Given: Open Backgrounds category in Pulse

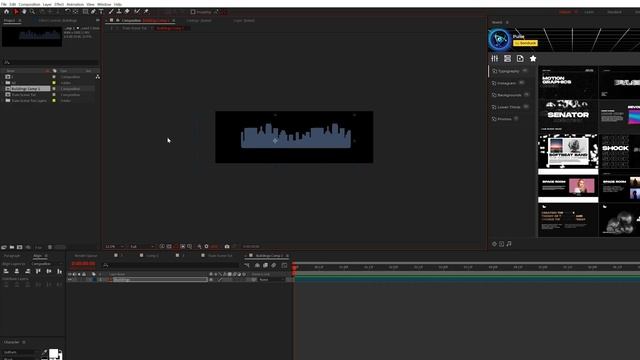Looking at the screenshot, I should click(x=509, y=95).
